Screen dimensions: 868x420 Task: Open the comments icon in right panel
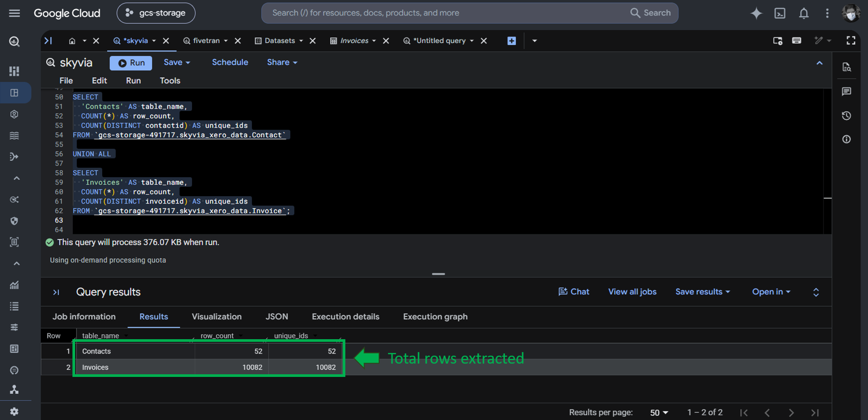point(847,91)
